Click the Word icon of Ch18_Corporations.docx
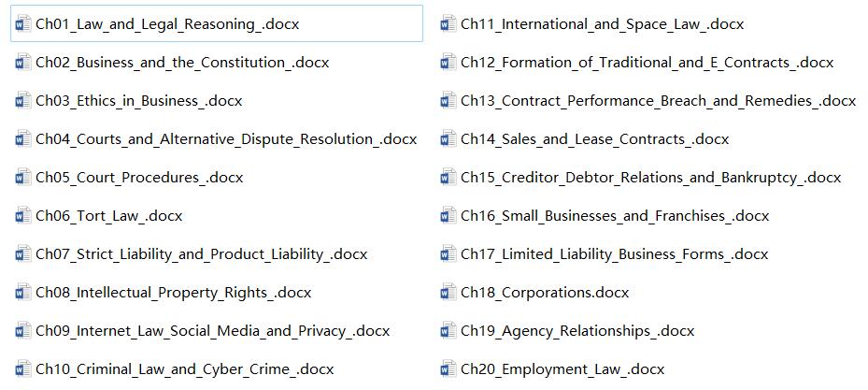868x390 pixels. pos(448,292)
